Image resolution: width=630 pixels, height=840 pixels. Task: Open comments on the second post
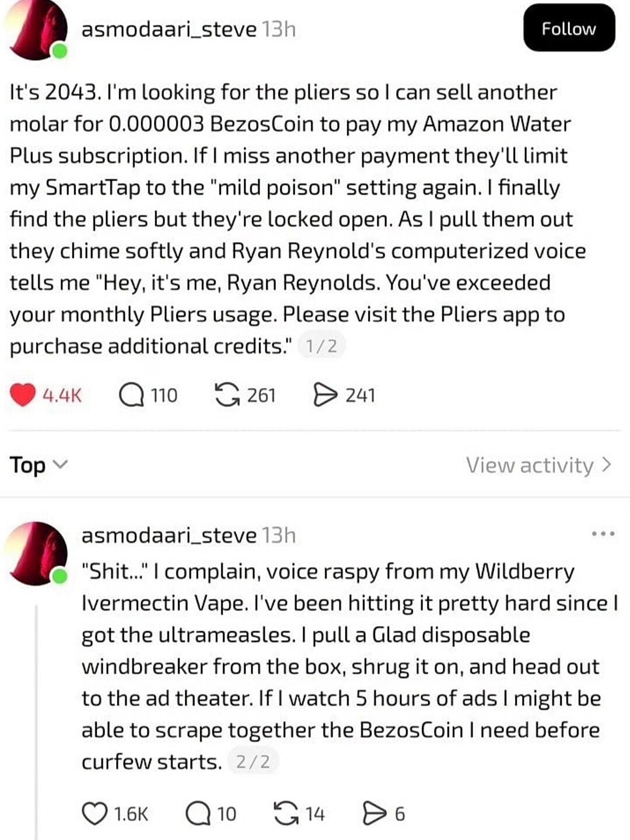pyautogui.click(x=198, y=814)
